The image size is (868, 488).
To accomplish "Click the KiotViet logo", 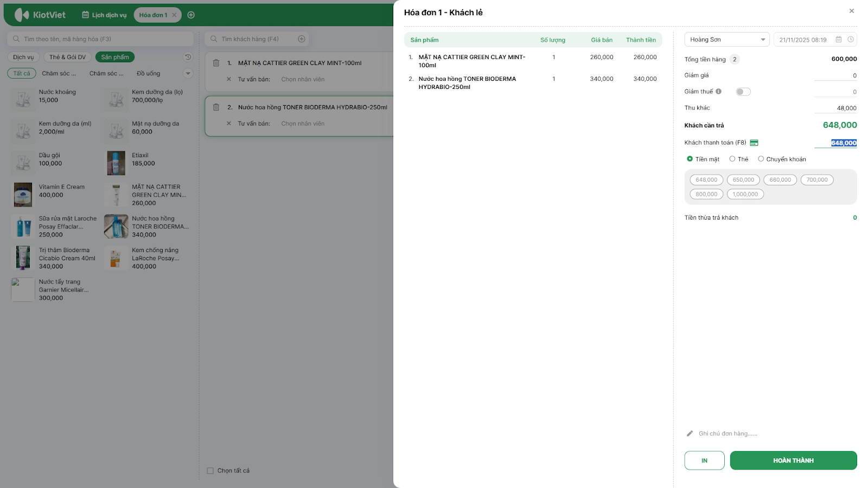I will point(40,15).
